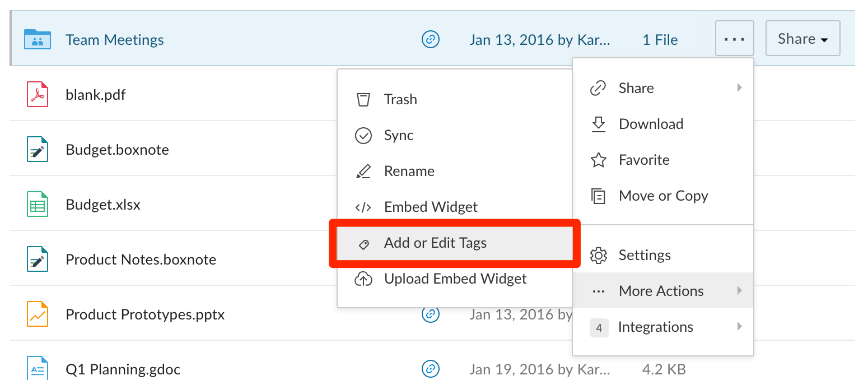
Task: Choose Move or Copy from the menu
Action: point(663,196)
